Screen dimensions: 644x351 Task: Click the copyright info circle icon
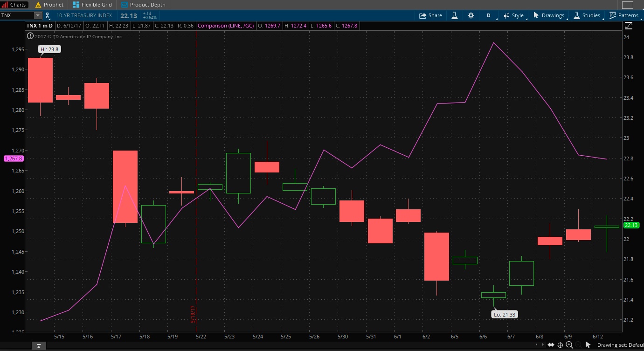point(30,36)
